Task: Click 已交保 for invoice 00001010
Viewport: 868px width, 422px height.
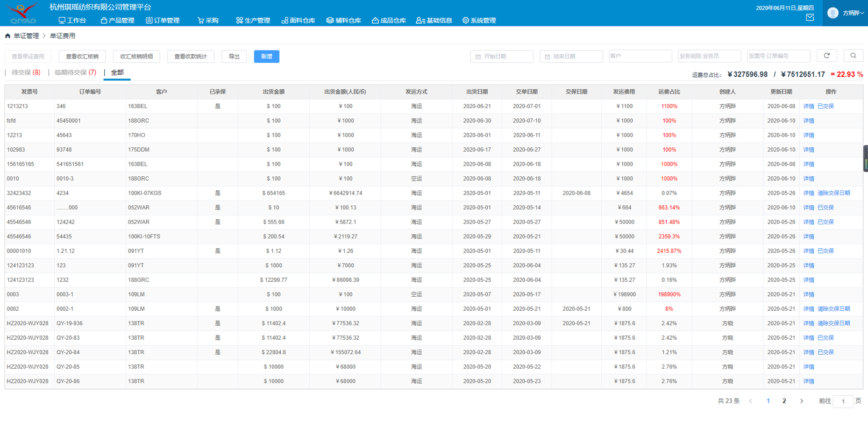Action: coord(826,251)
